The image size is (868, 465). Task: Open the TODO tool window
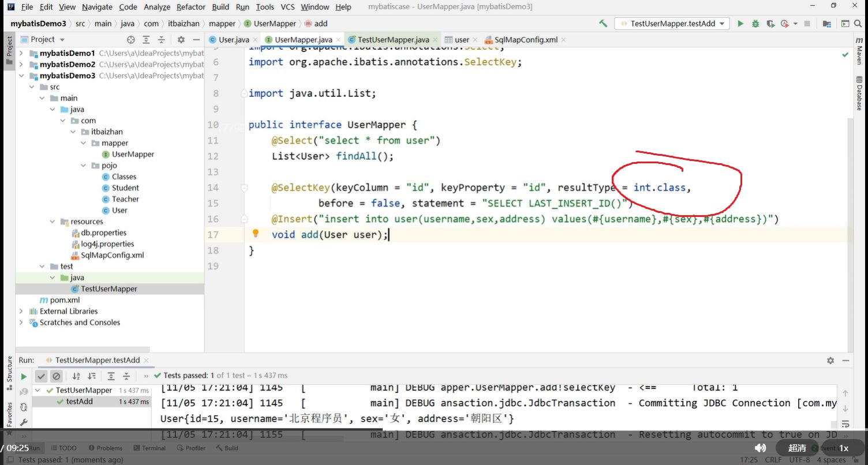63,448
